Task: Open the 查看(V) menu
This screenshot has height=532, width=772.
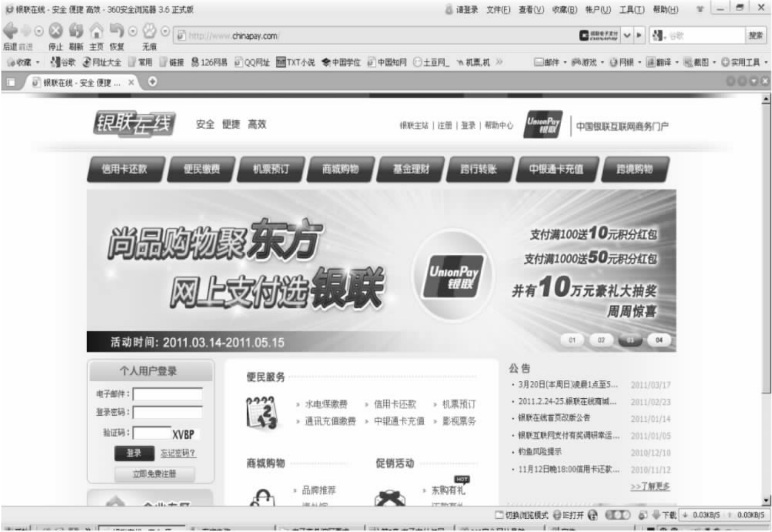Action: click(x=531, y=9)
